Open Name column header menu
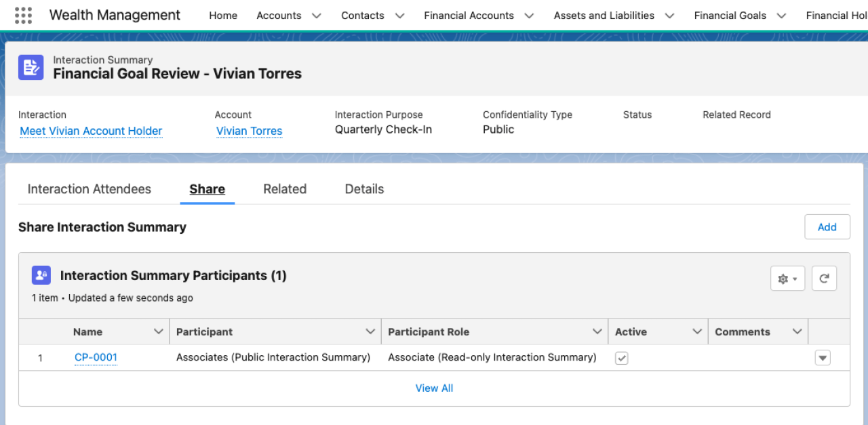 (x=159, y=331)
